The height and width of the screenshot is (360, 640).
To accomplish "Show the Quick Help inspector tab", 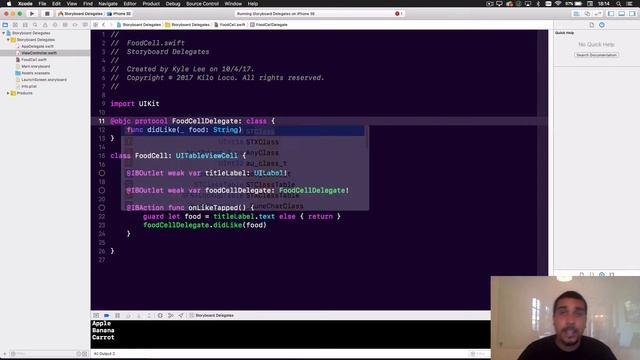I will [602, 25].
